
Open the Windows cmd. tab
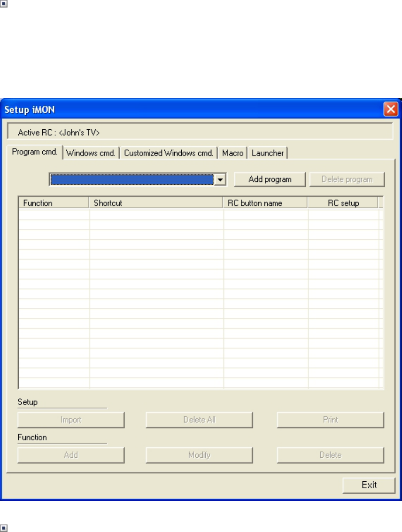click(x=91, y=153)
